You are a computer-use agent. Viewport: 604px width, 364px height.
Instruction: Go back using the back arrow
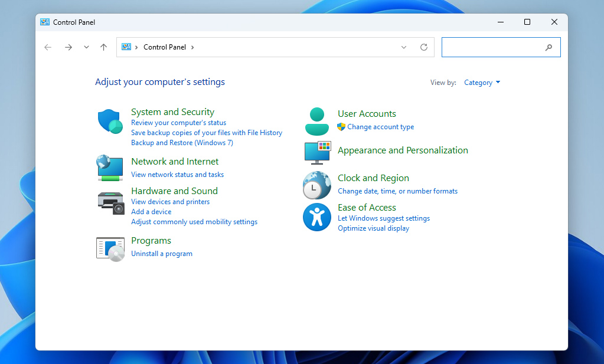(48, 47)
